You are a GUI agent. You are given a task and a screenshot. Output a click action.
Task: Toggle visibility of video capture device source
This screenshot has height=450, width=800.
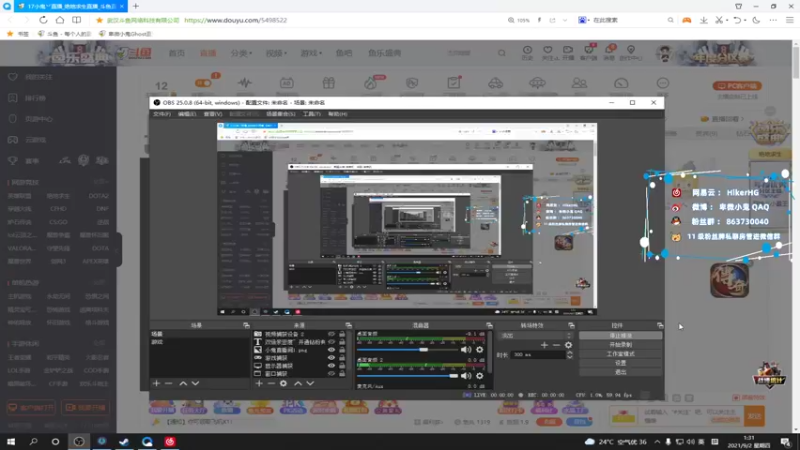pos(331,334)
